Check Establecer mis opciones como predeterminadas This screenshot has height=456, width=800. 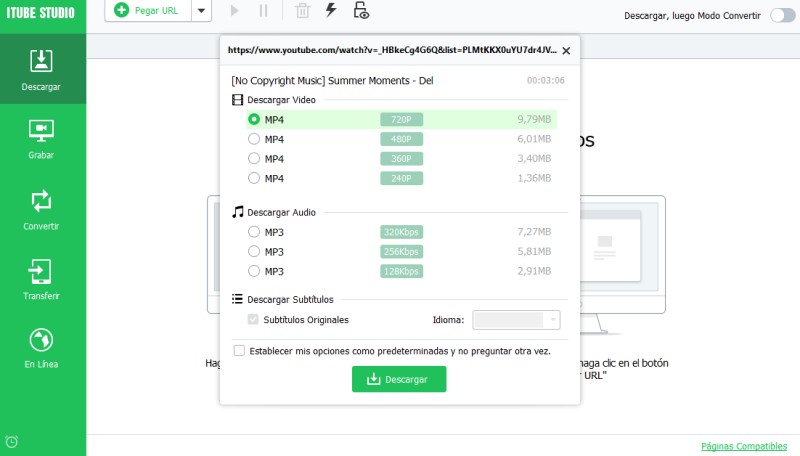pyautogui.click(x=239, y=350)
